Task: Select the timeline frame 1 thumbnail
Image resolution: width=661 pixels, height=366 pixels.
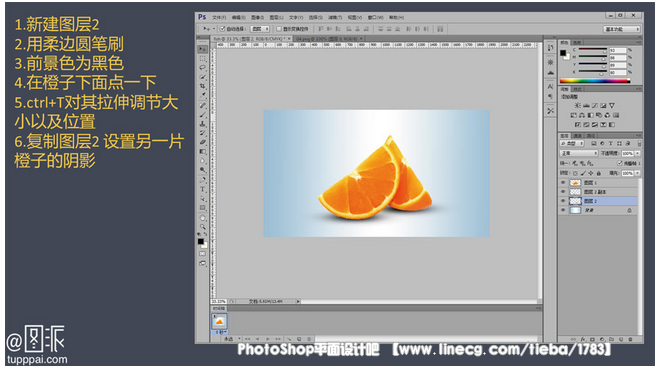Action: tap(219, 321)
